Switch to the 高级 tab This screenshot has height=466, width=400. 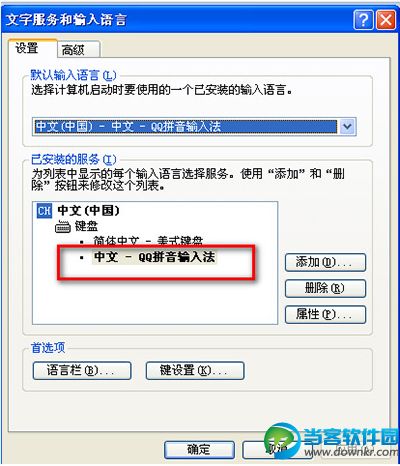78,50
